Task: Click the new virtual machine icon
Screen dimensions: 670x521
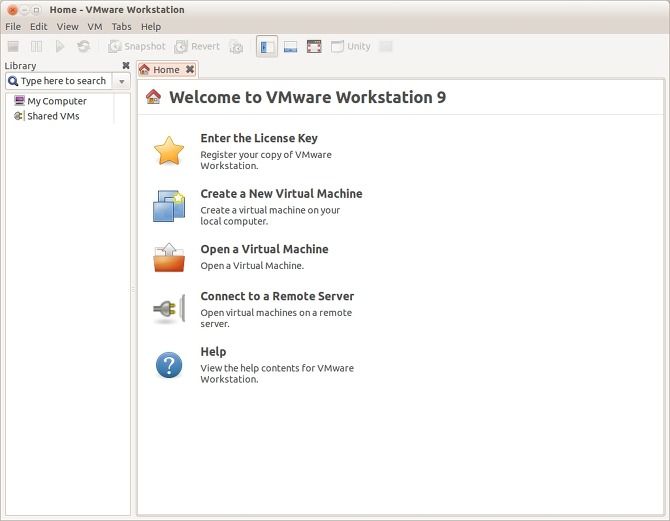Action: tap(169, 206)
